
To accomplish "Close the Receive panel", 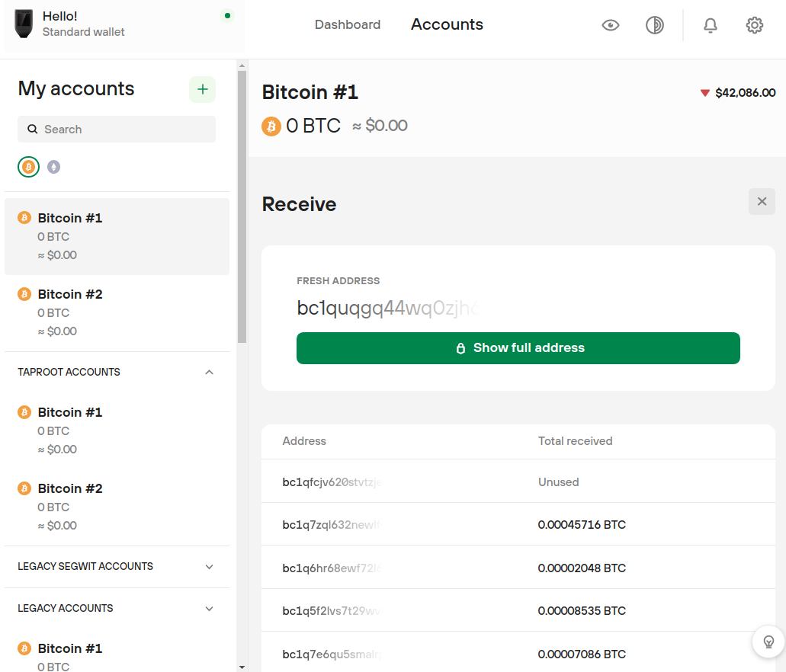I will [762, 201].
